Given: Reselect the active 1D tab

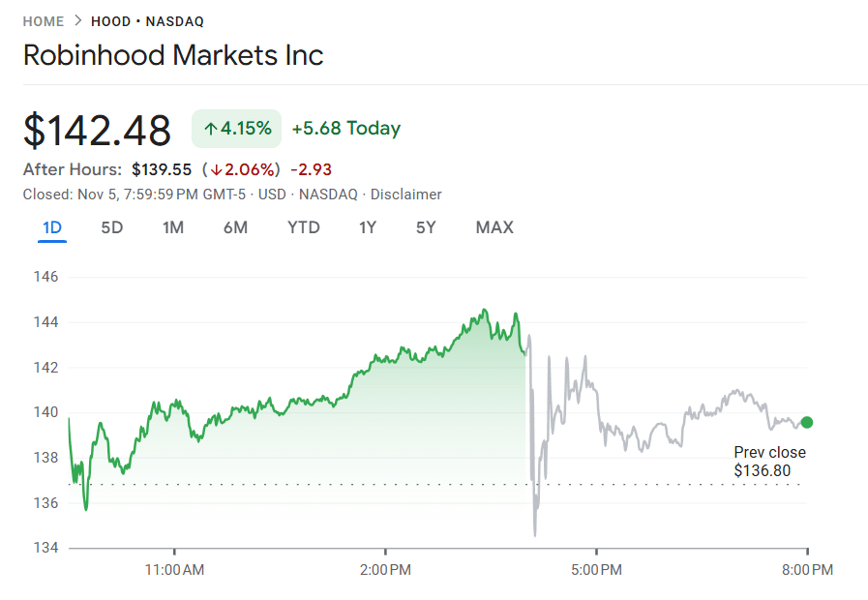Looking at the screenshot, I should [52, 227].
